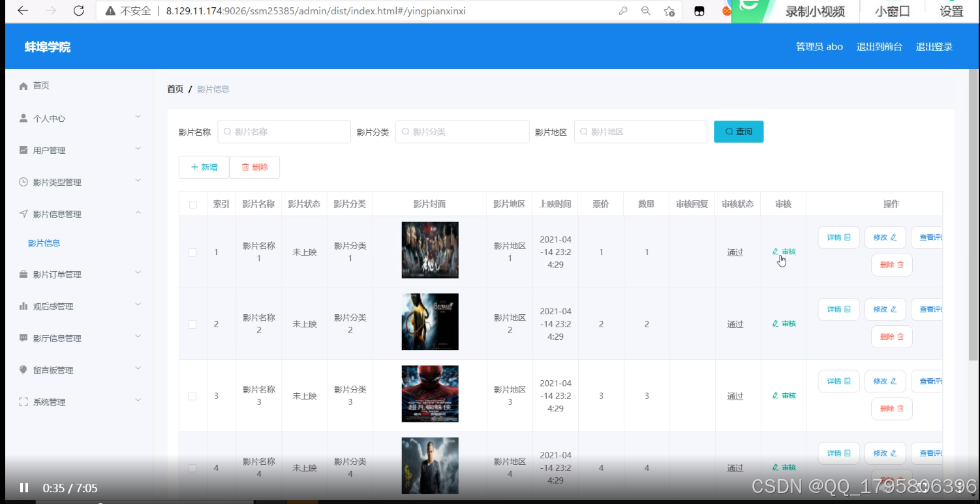Click the 查询 search button

(x=739, y=132)
